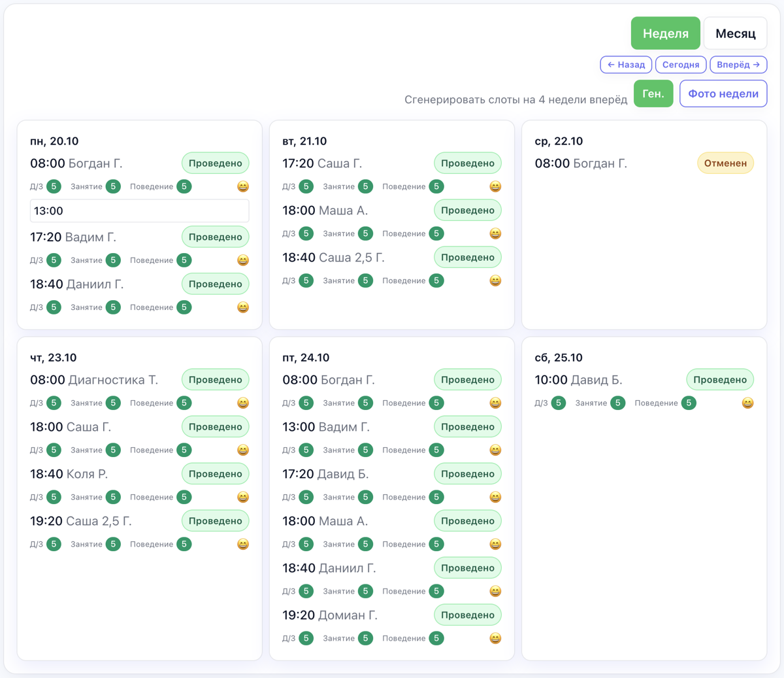Viewport: 784px width, 678px height.
Task: Click smiley emoji for Домиан Г. Friday lesson
Action: pos(495,639)
